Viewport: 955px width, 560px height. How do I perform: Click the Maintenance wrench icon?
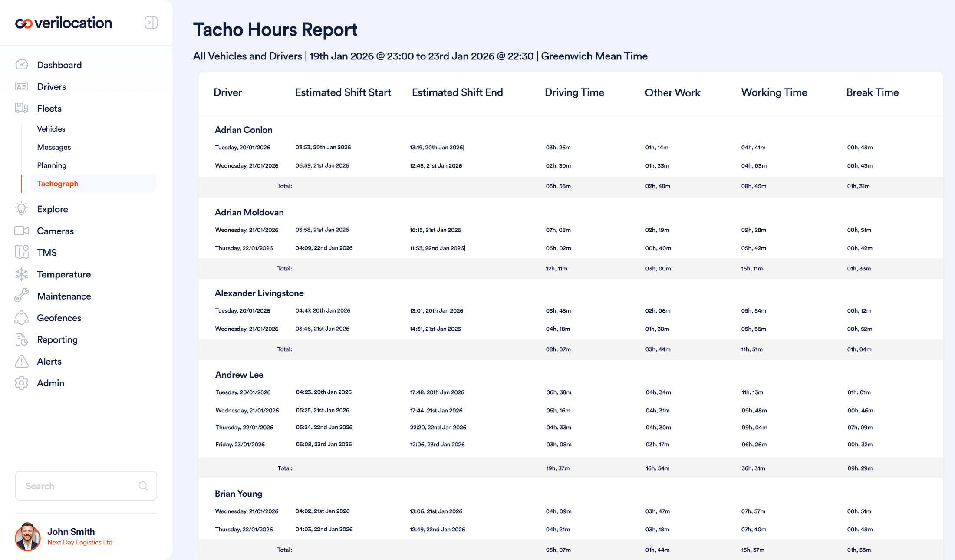coord(21,296)
